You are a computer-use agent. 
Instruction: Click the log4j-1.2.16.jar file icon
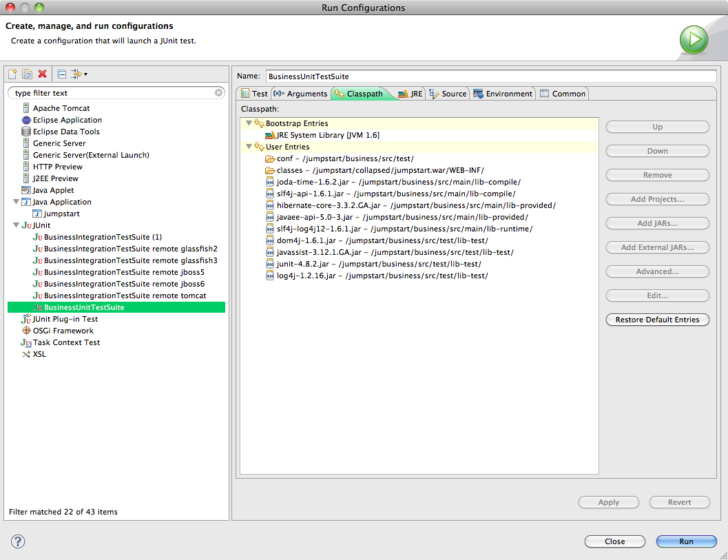270,276
